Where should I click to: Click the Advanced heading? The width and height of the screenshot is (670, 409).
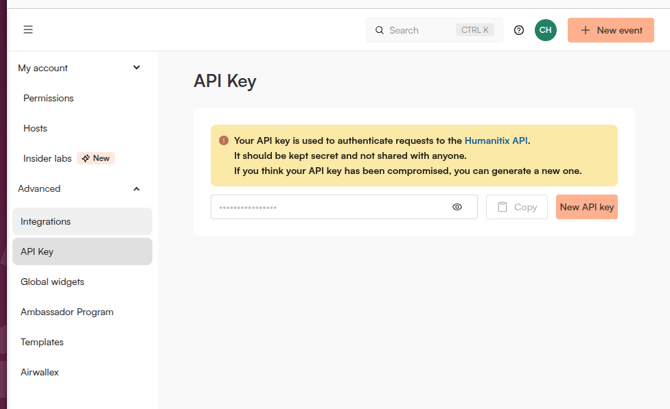pos(39,189)
